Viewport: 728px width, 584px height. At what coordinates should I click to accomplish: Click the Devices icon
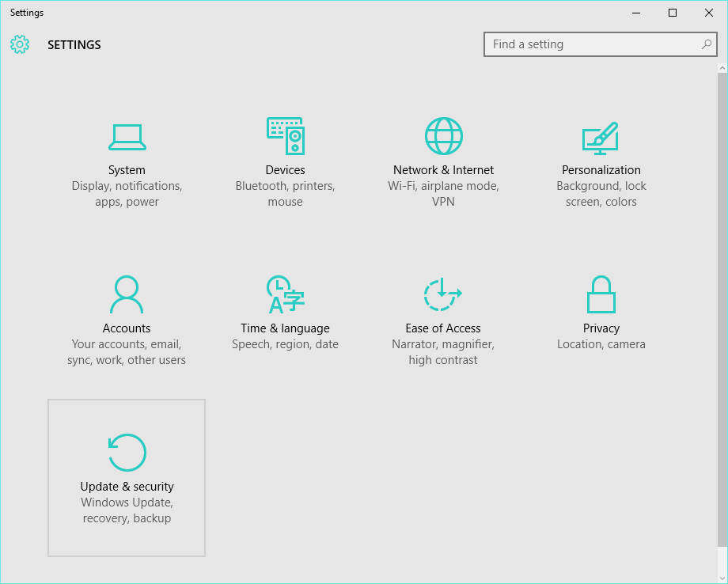285,135
